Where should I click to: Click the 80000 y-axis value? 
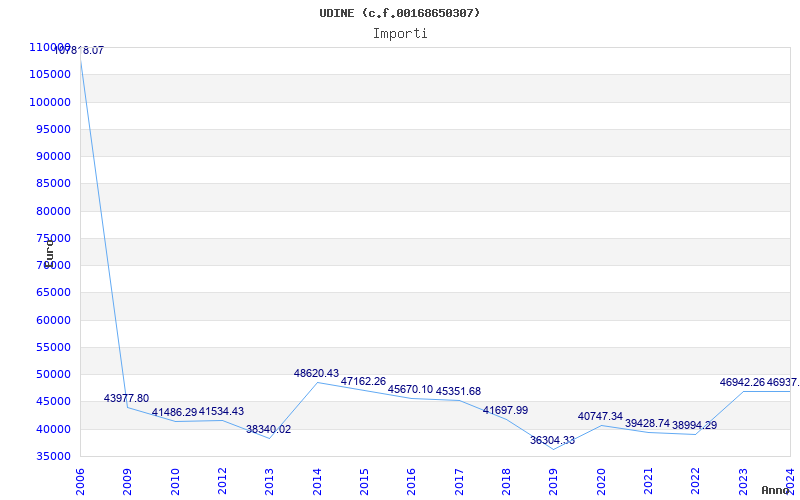[53, 211]
